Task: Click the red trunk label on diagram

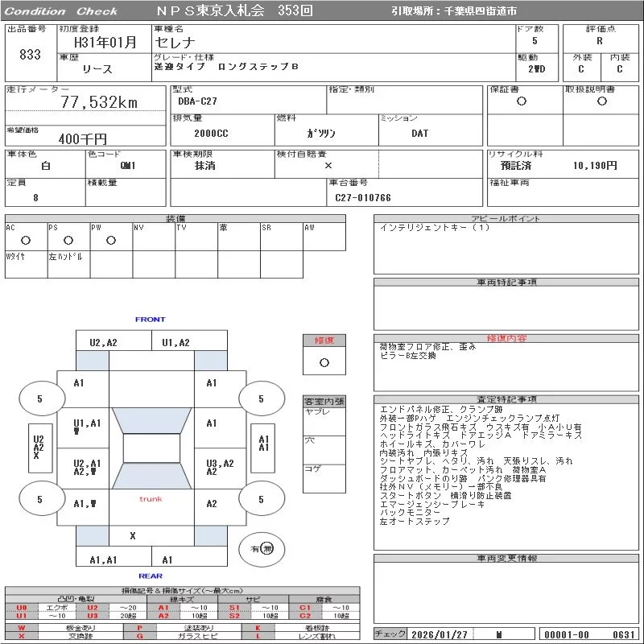Action: [x=151, y=499]
